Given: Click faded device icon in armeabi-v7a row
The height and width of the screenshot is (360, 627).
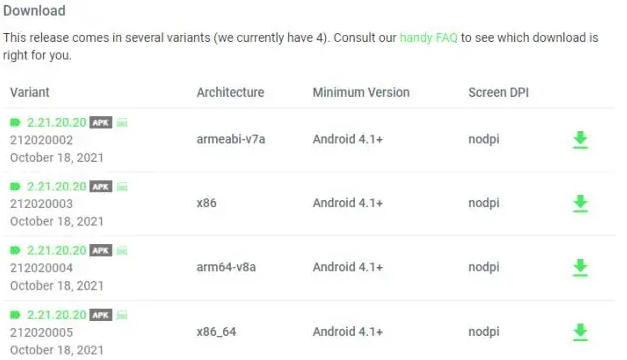Looking at the screenshot, I should point(122,123).
